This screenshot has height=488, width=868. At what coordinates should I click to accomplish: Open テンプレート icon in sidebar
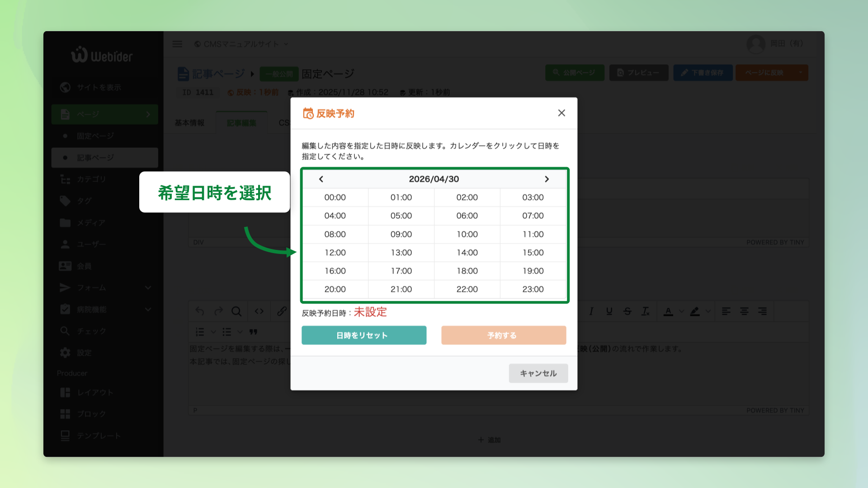65,436
